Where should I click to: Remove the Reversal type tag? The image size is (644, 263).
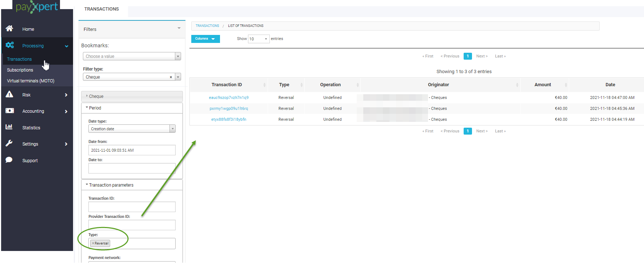[93, 243]
